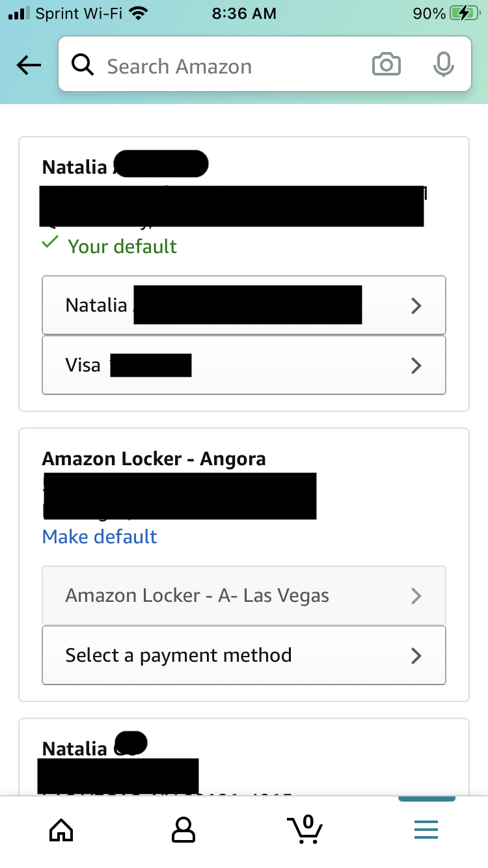Open Amazon Locker - A- Las Vegas row

point(244,595)
